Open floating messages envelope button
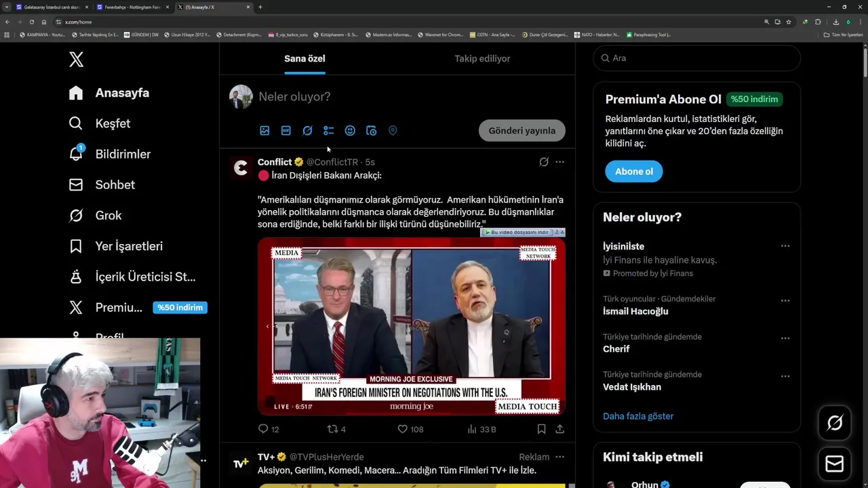This screenshot has width=868, height=488. click(835, 464)
